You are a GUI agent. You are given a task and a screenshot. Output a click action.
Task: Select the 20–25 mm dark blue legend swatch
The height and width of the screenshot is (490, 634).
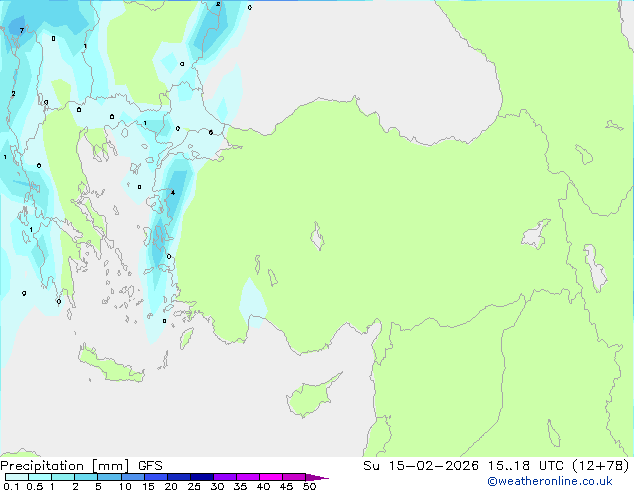pyautogui.click(x=178, y=477)
